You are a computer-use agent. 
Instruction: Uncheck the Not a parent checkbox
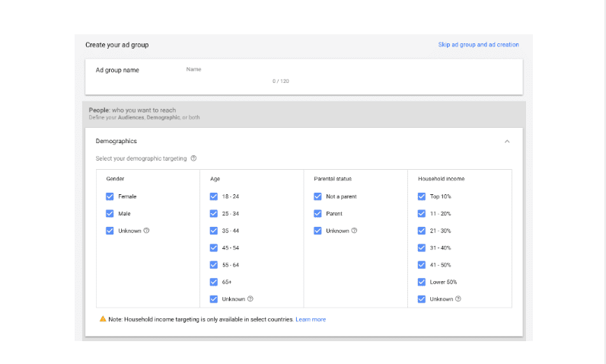pos(317,196)
